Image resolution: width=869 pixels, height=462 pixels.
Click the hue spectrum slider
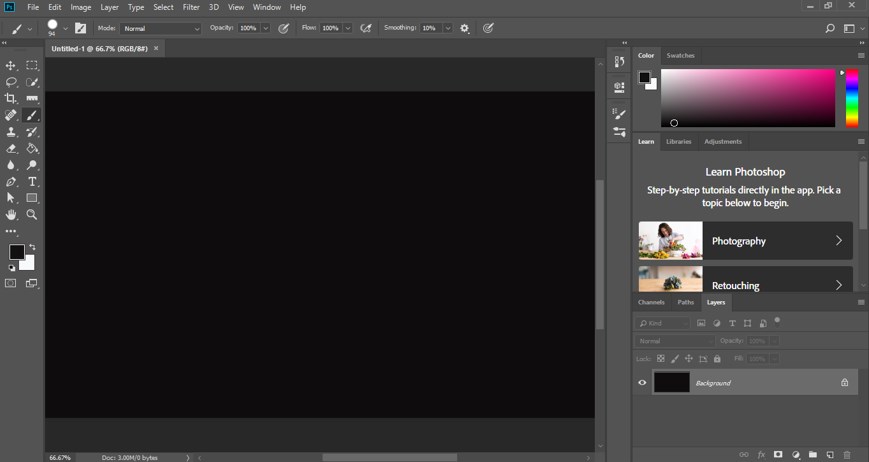(x=852, y=98)
